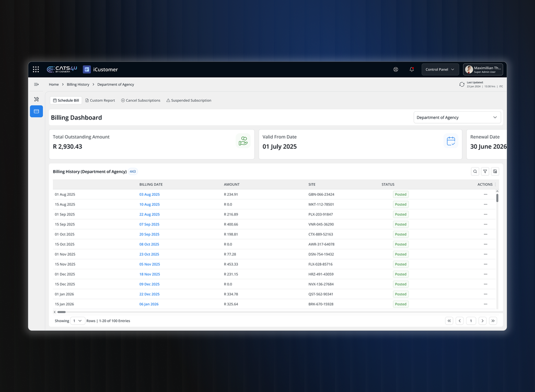Expand the Showing rows dropdown
The width and height of the screenshot is (535, 392).
(77, 321)
